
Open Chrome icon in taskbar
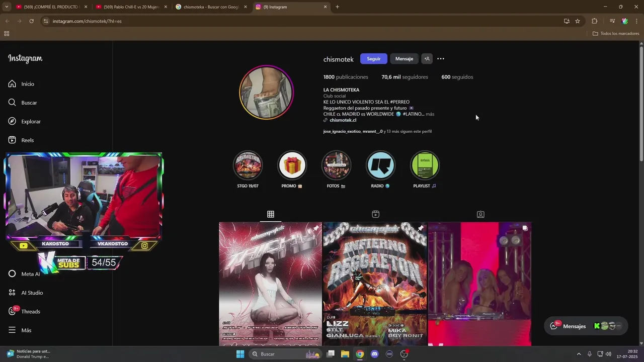[x=360, y=354]
